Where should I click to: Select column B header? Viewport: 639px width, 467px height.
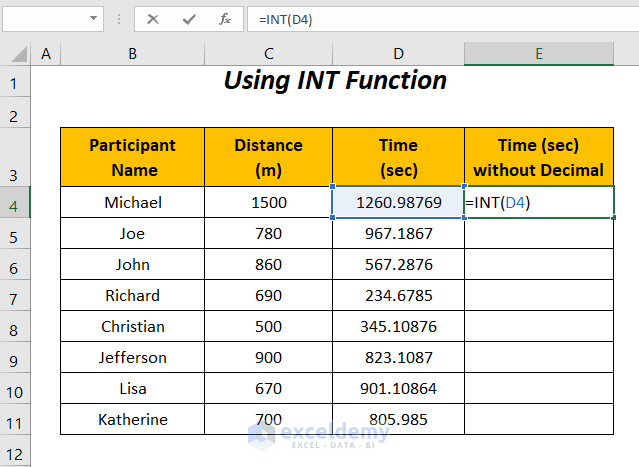(132, 54)
